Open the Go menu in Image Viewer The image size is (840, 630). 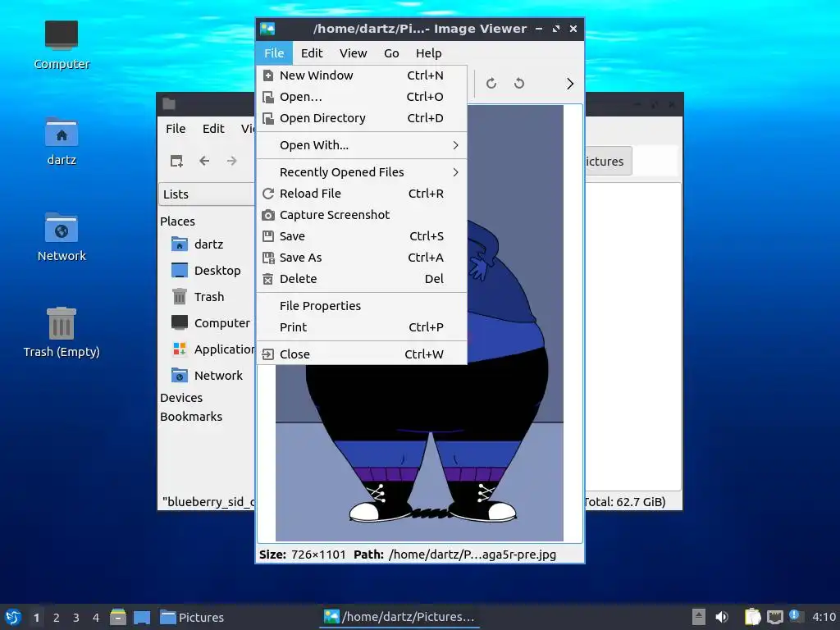(391, 53)
